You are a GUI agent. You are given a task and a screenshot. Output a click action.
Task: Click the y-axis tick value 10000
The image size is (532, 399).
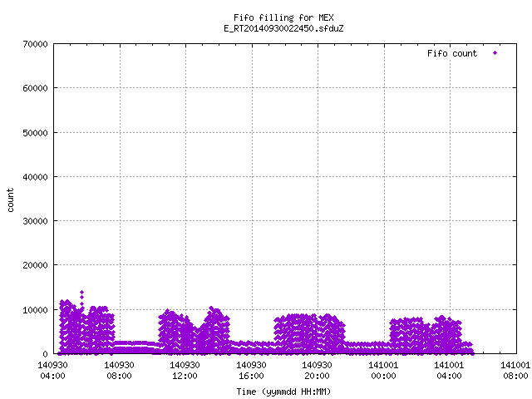35,310
